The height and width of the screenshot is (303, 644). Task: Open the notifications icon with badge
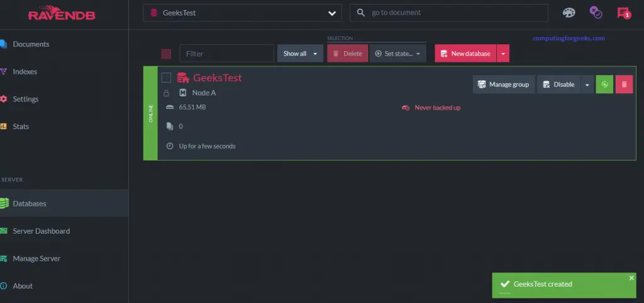623,13
